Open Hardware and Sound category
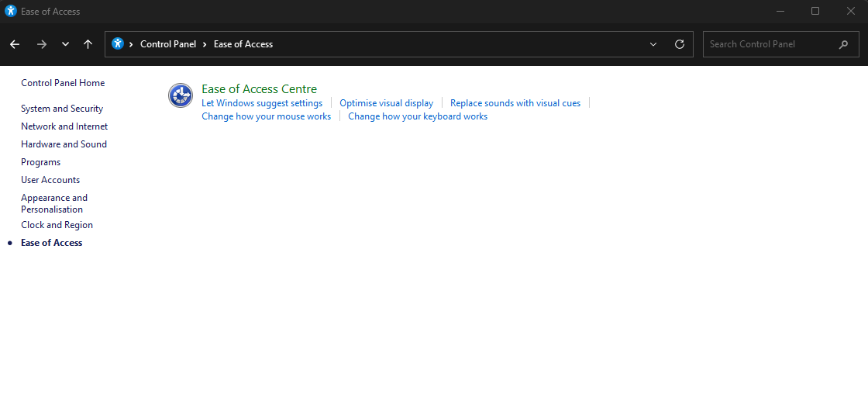Viewport: 868px width, 398px height. pos(64,144)
